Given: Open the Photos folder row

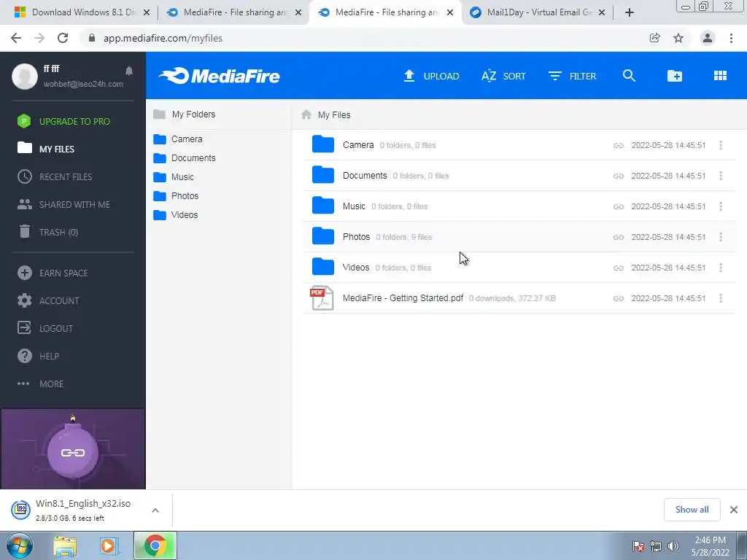Looking at the screenshot, I should [519, 237].
